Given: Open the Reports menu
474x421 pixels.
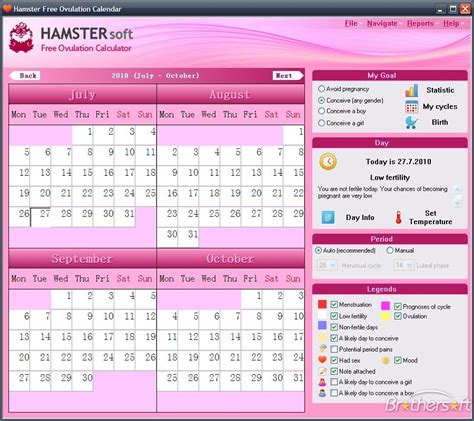Looking at the screenshot, I should (x=420, y=23).
